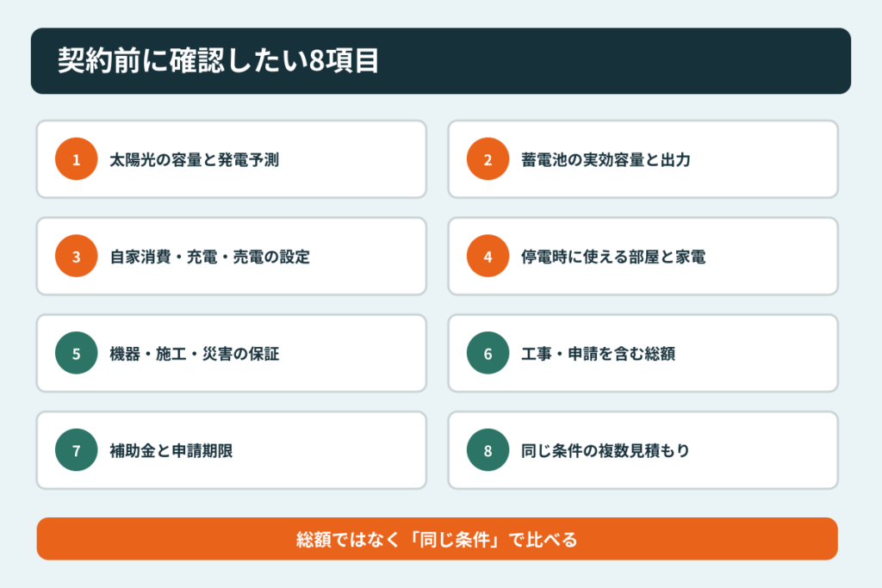Click the orange number 1 circle
Image resolution: width=882 pixels, height=588 pixels.
(x=77, y=159)
